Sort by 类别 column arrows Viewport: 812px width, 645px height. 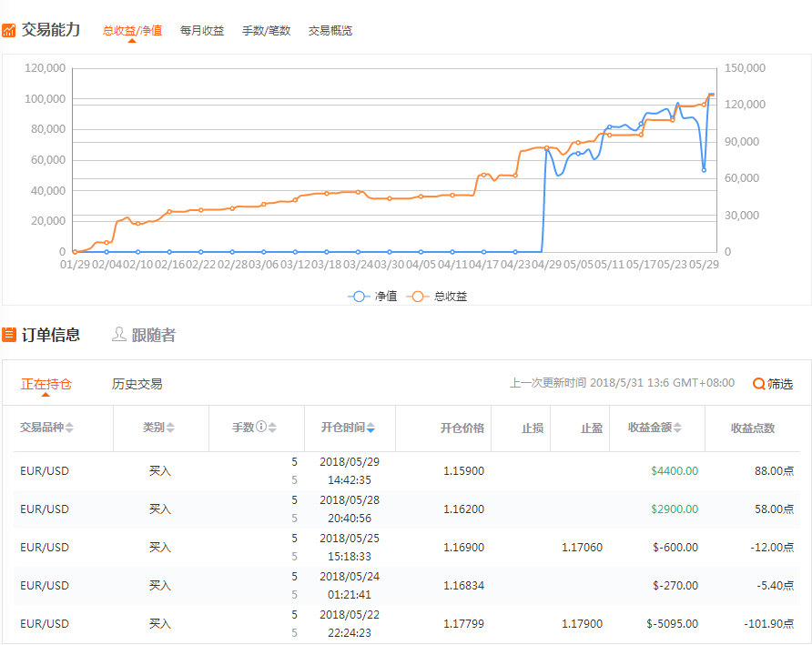170,428
